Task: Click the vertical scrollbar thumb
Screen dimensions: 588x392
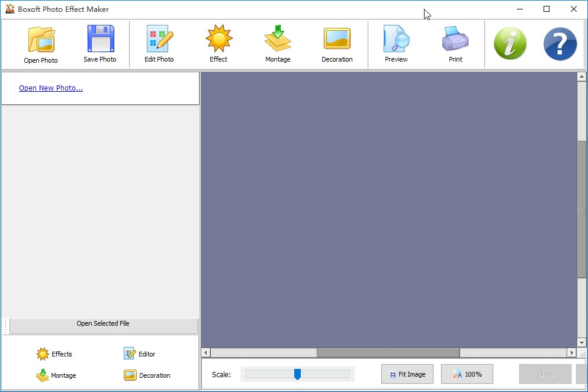Action: coord(581,210)
